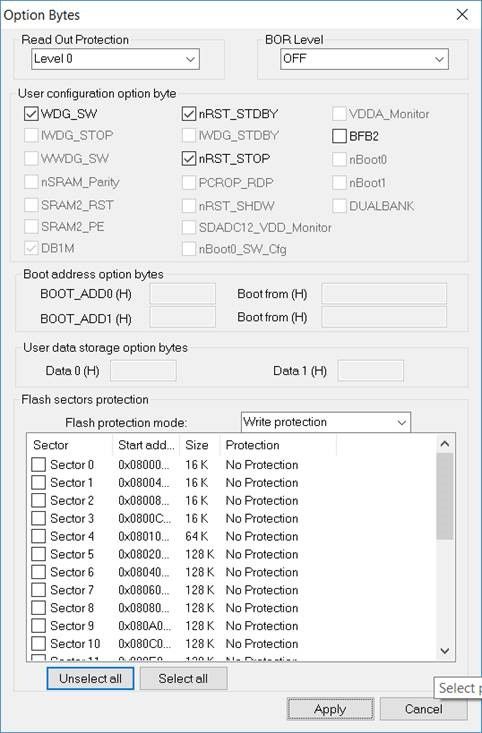Click the Protection column header
Viewport: 482px width, 733px height.
[x=278, y=445]
